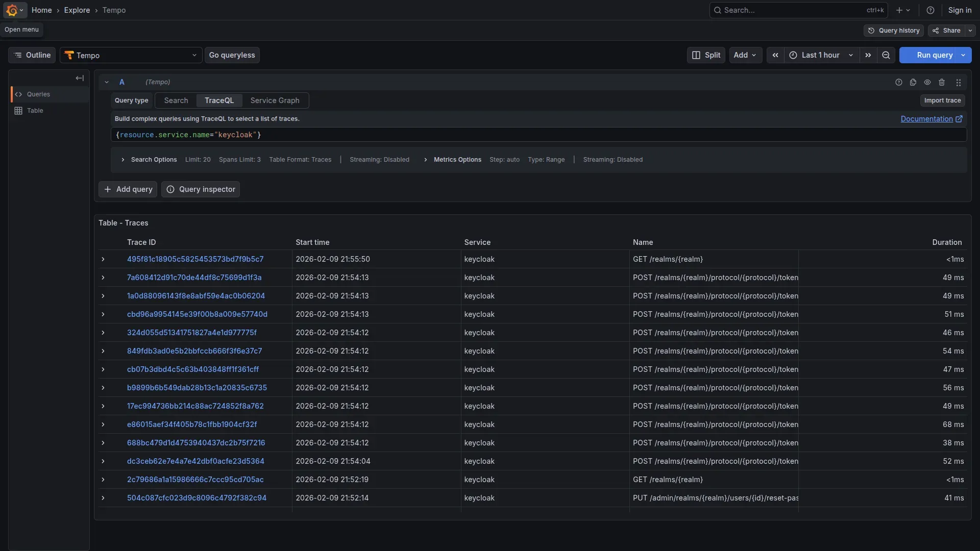This screenshot has height=551, width=980.
Task: Expand the Search Options section
Action: (122, 160)
